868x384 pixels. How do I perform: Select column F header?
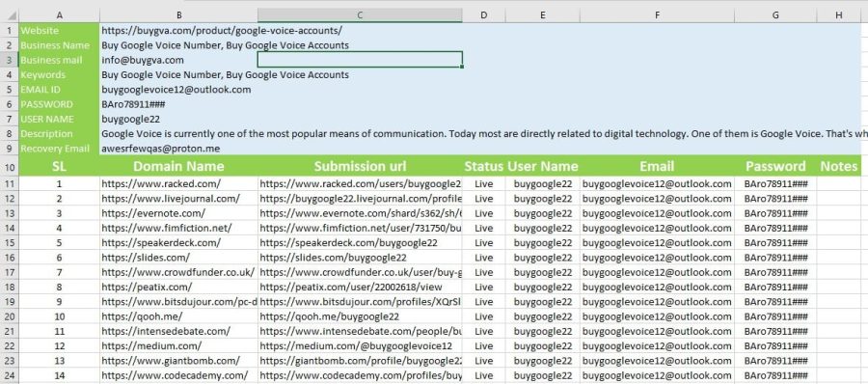(657, 15)
